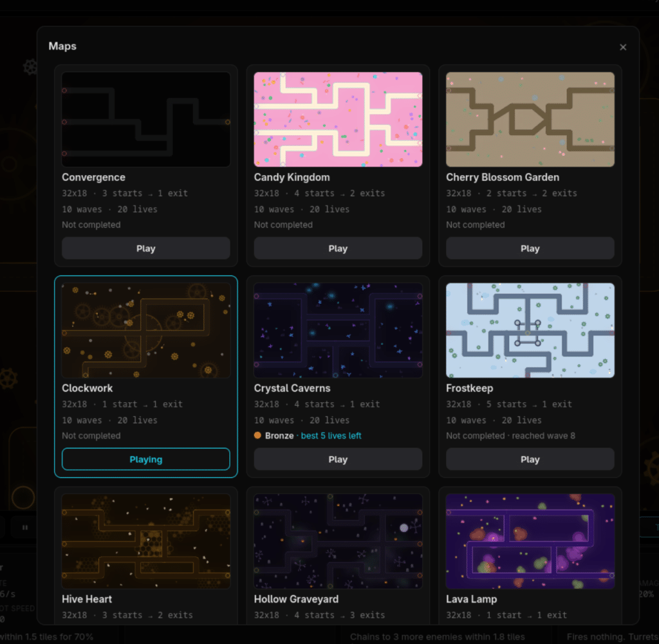Viewport: 659px width, 644px height.
Task: Open the pink Candy Kingdom preview image
Action: click(x=338, y=119)
